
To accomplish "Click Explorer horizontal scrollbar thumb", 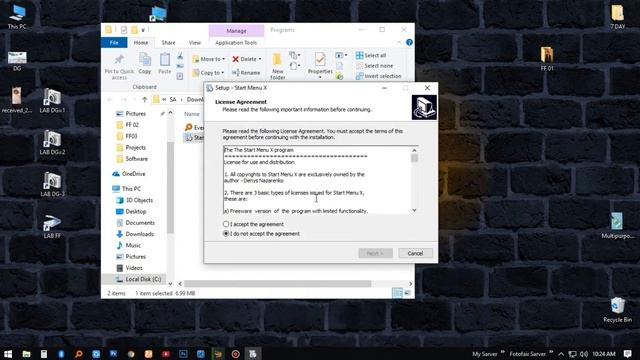I will [278, 283].
